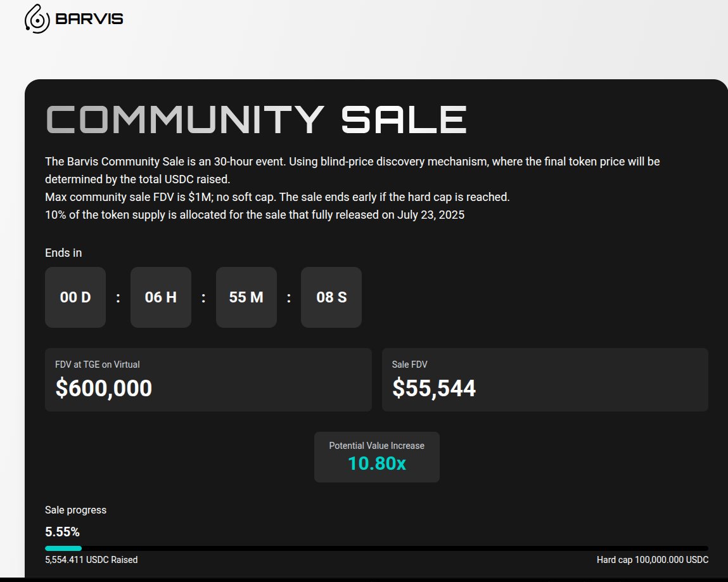
Task: Click the 'Ends in' label
Action: pos(63,253)
